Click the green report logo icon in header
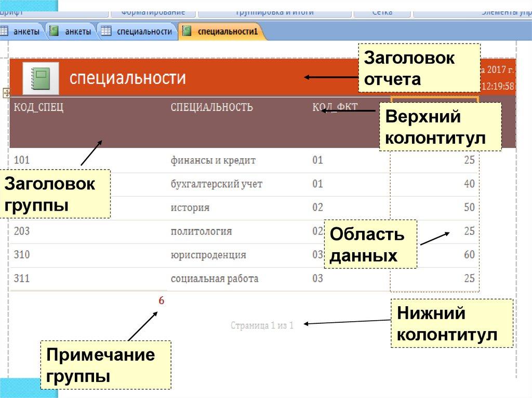Image resolution: width=532 pixels, height=398 pixels. coord(40,78)
